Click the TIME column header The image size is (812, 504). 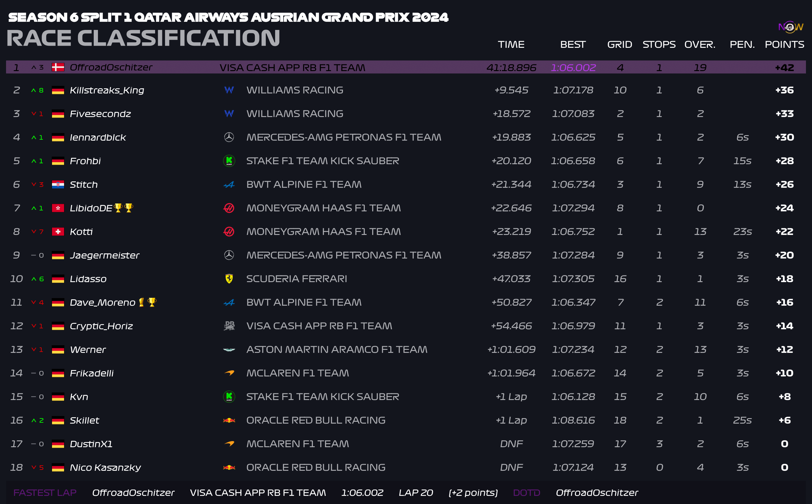click(x=511, y=44)
